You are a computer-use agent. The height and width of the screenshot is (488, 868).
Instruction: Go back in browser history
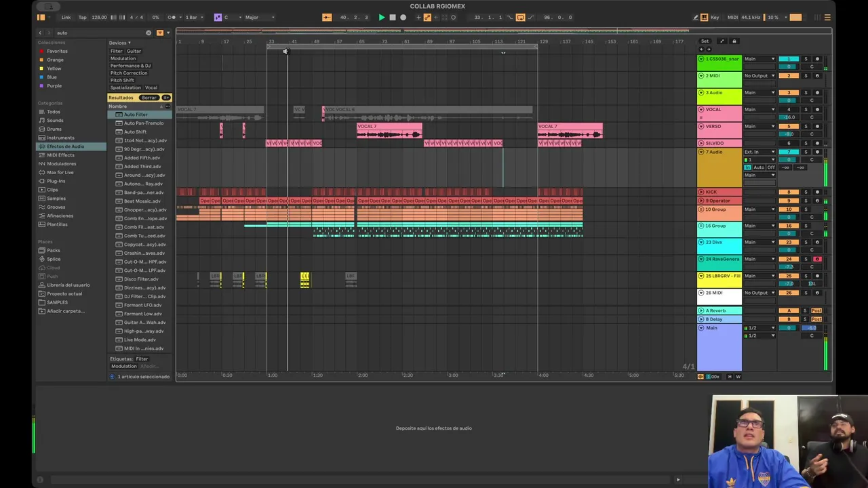pos(40,33)
